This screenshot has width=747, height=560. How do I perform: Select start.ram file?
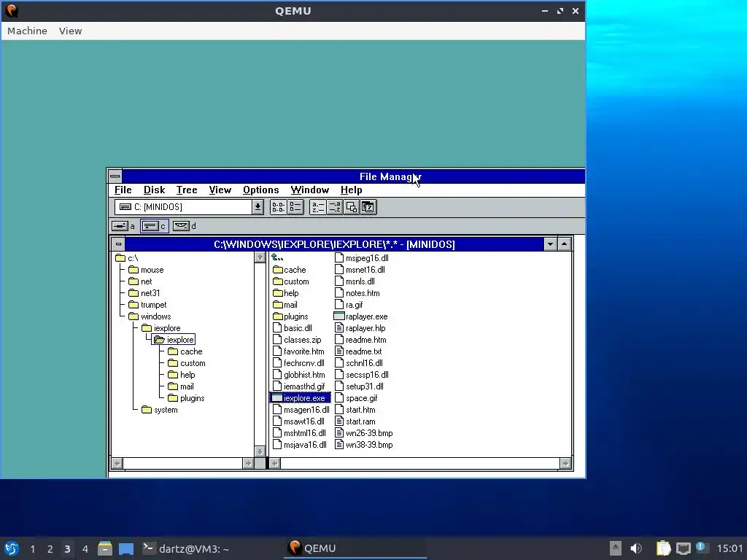click(x=355, y=421)
